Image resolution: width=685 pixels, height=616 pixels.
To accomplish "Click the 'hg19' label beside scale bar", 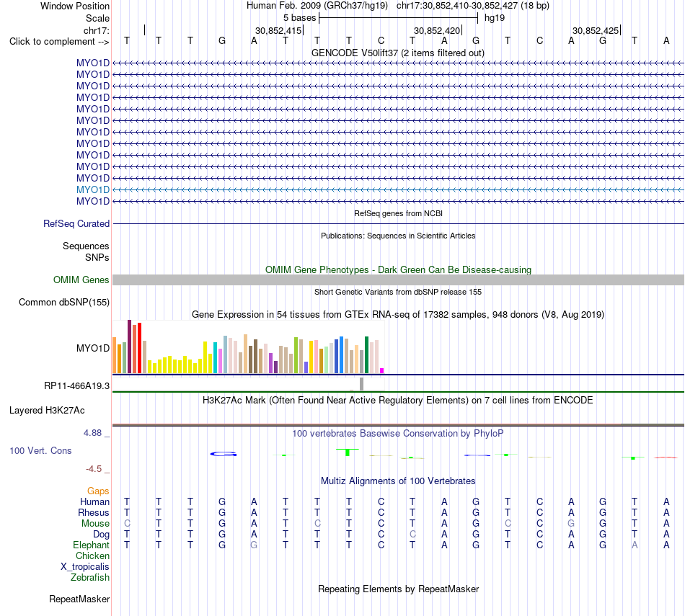I will 495,18.
